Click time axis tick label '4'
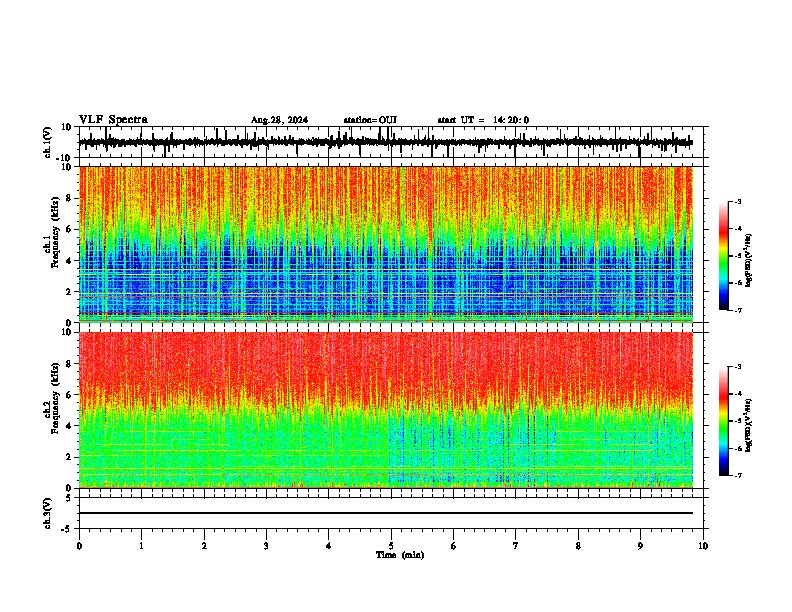 [x=329, y=546]
